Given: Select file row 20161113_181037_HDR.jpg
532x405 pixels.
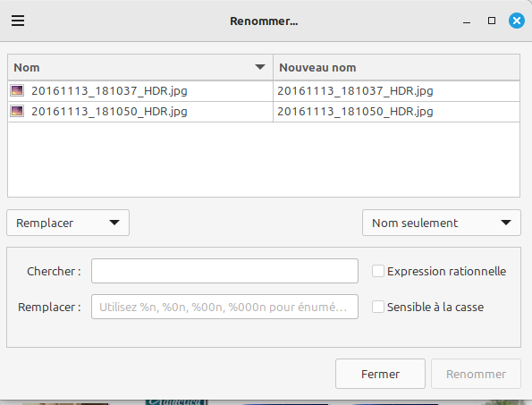Looking at the screenshot, I should tap(264, 91).
